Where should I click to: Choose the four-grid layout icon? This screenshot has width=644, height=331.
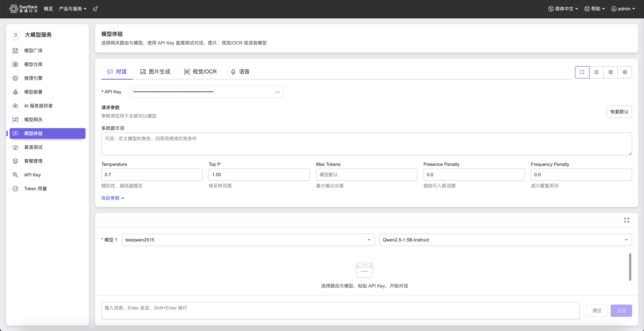coord(625,72)
